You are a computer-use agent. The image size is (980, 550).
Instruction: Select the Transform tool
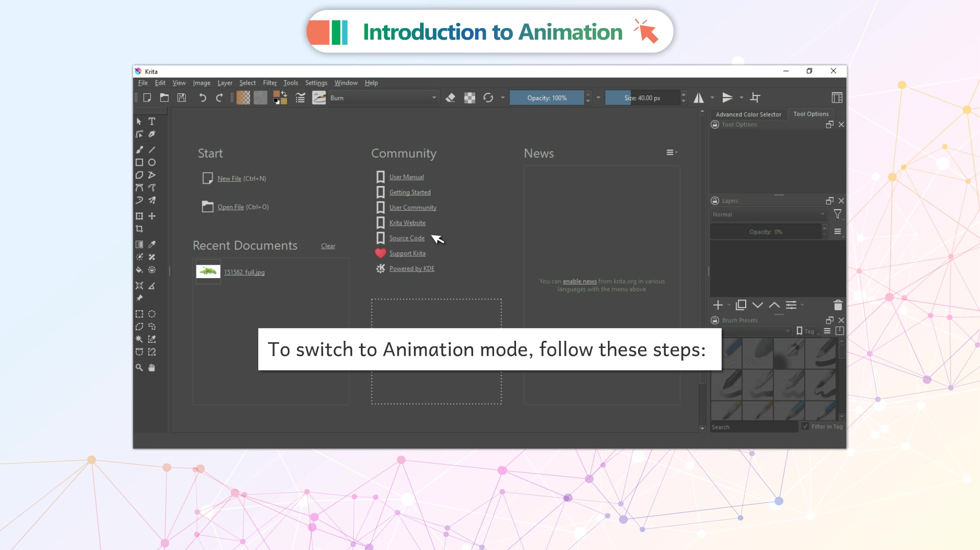click(139, 216)
